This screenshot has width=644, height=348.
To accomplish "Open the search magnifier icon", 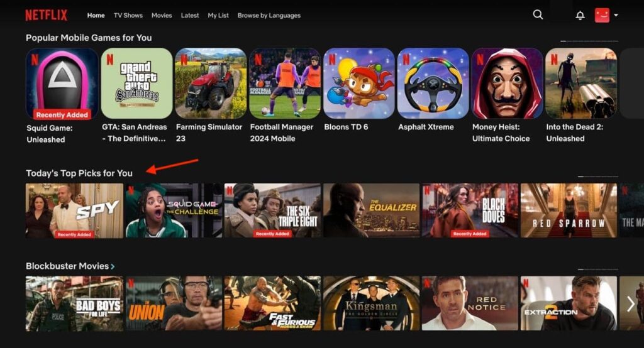I will click(x=538, y=15).
